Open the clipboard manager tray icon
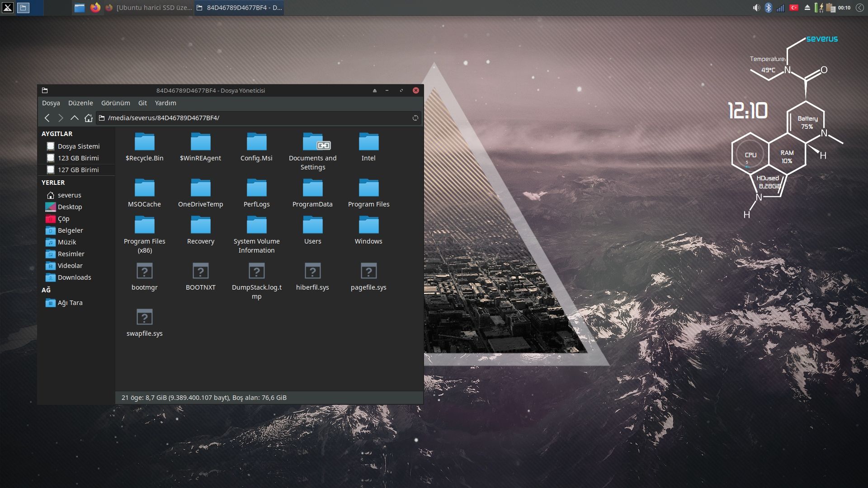Screen dimensions: 868x488 [x=830, y=8]
